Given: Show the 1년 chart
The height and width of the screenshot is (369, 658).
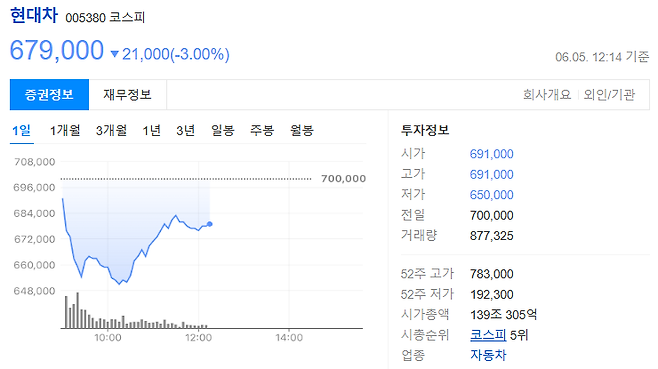Looking at the screenshot, I should coord(151,131).
